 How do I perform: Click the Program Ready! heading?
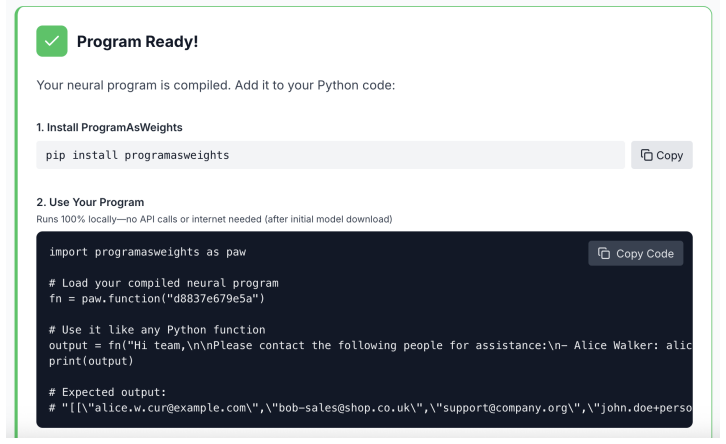[138, 42]
